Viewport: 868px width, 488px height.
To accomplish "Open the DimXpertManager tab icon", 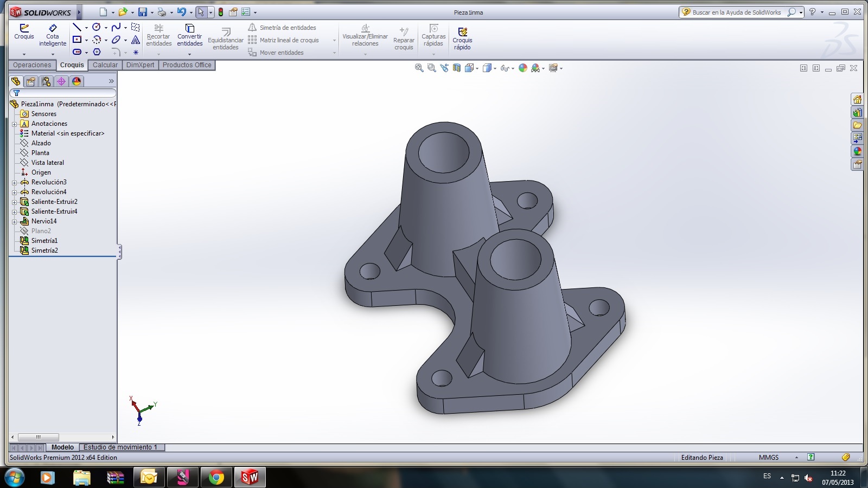I will point(61,81).
